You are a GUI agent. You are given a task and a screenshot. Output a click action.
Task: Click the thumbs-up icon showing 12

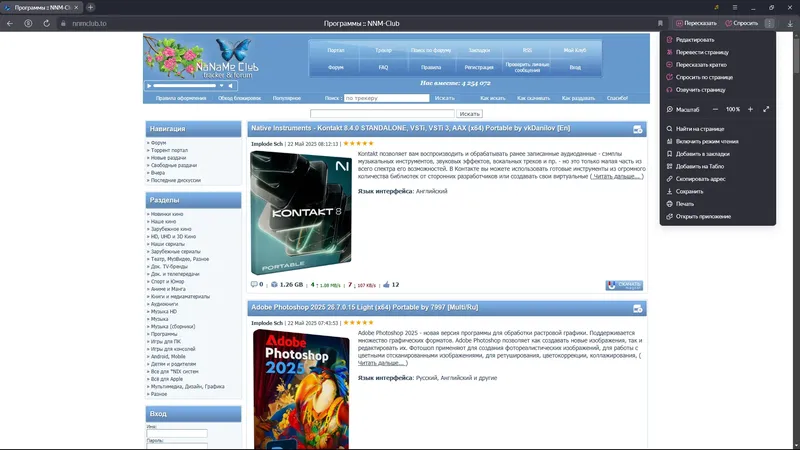pyautogui.click(x=386, y=285)
